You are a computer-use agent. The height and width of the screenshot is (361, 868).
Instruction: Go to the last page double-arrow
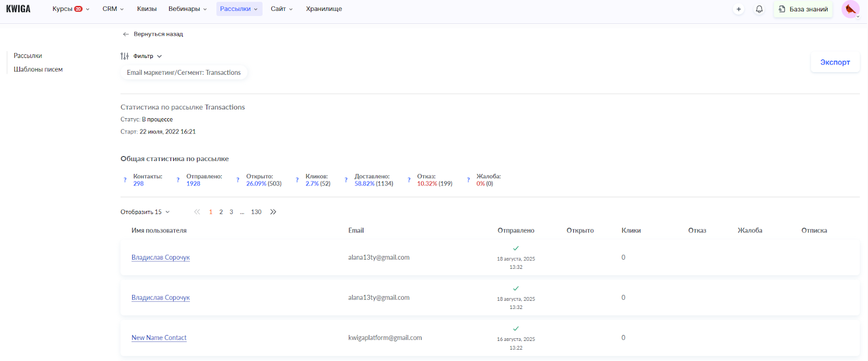click(273, 212)
